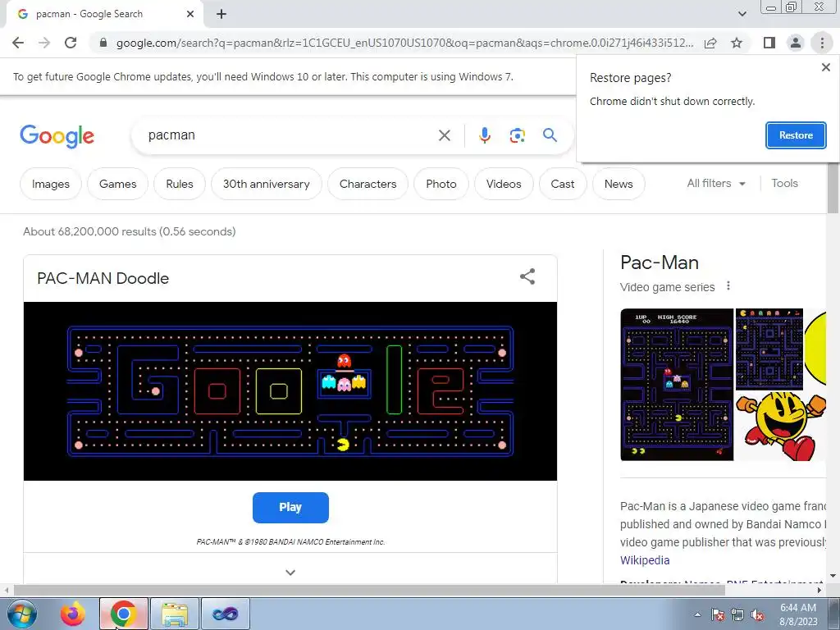Select the Rules filter chip
The width and height of the screenshot is (840, 630).
(180, 184)
